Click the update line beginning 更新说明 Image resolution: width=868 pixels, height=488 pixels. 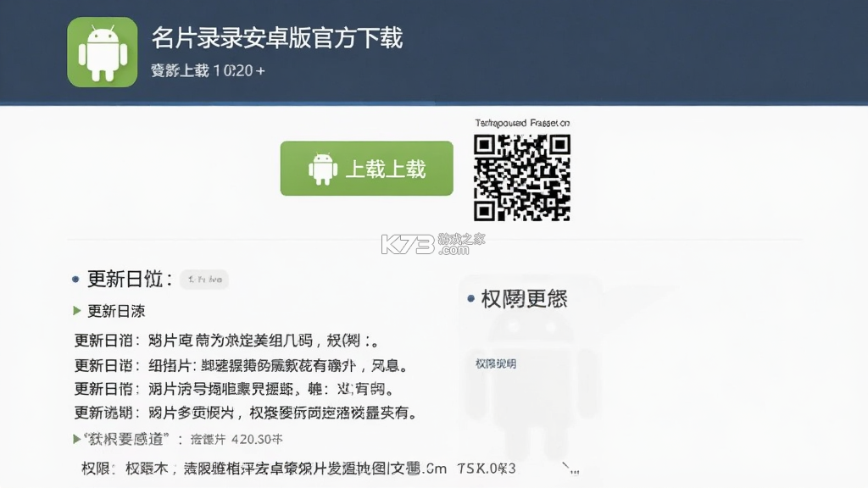[246, 413]
